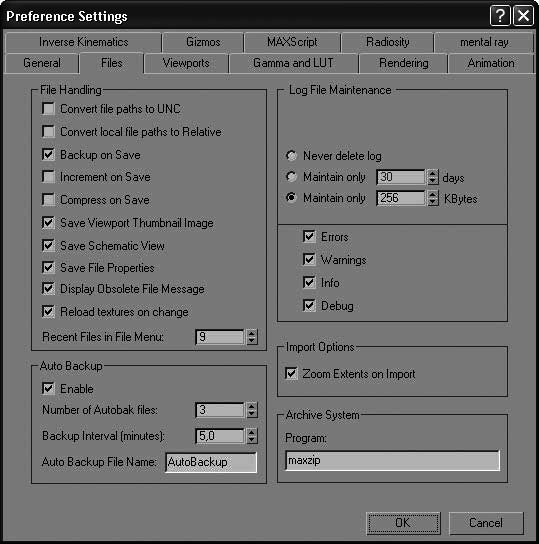Viewport: 539px width, 544px height.
Task: Toggle Warnings logging checkbox
Action: pos(309,260)
